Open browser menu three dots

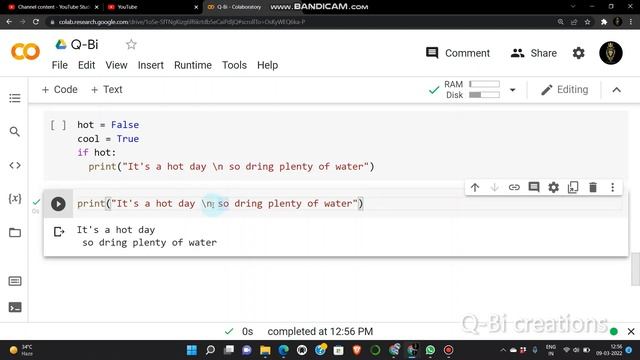[631, 22]
